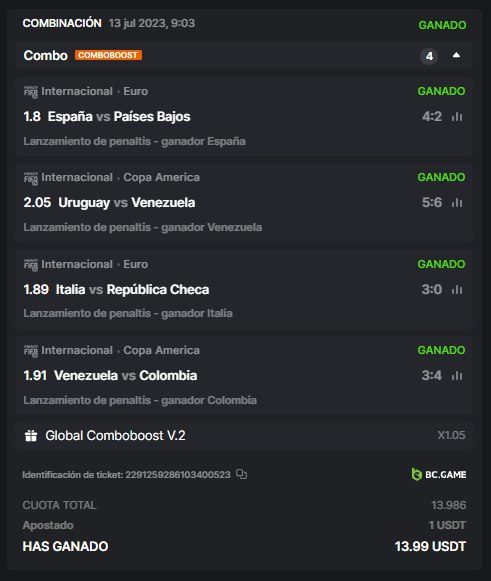Open stats icon for Uruguay vs Venezuela

coord(457,203)
